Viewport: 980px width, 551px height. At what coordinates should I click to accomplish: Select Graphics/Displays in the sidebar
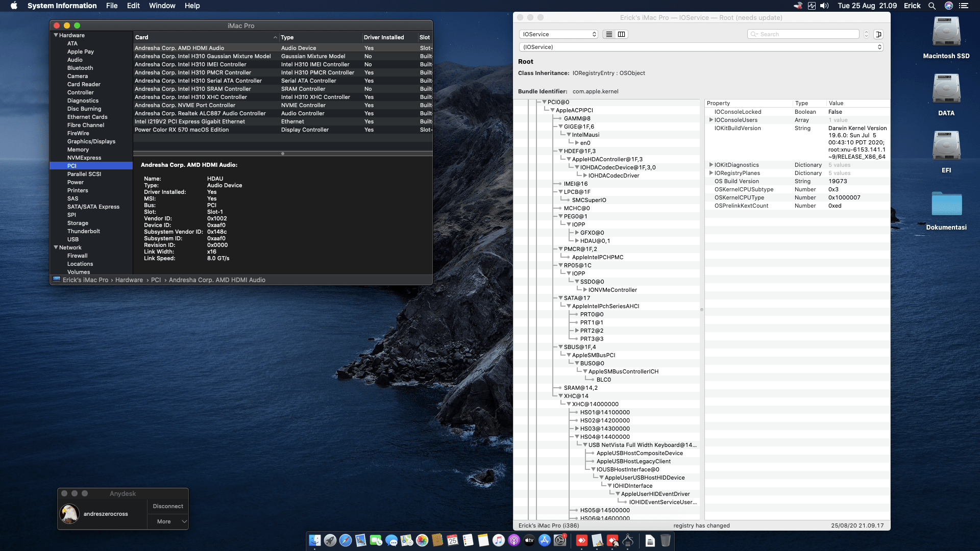point(91,141)
